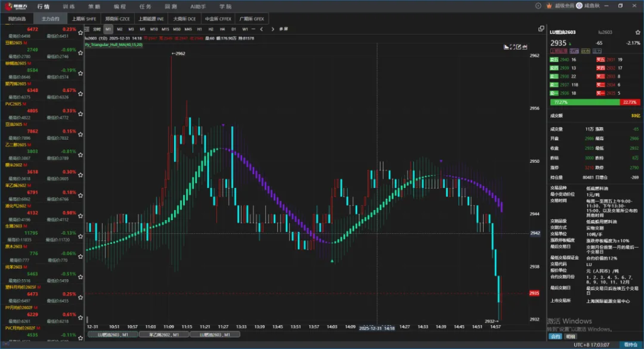Image resolution: width=644 pixels, height=349 pixels.
Task: Click the list icon left of 分时
Action: (x=87, y=29)
